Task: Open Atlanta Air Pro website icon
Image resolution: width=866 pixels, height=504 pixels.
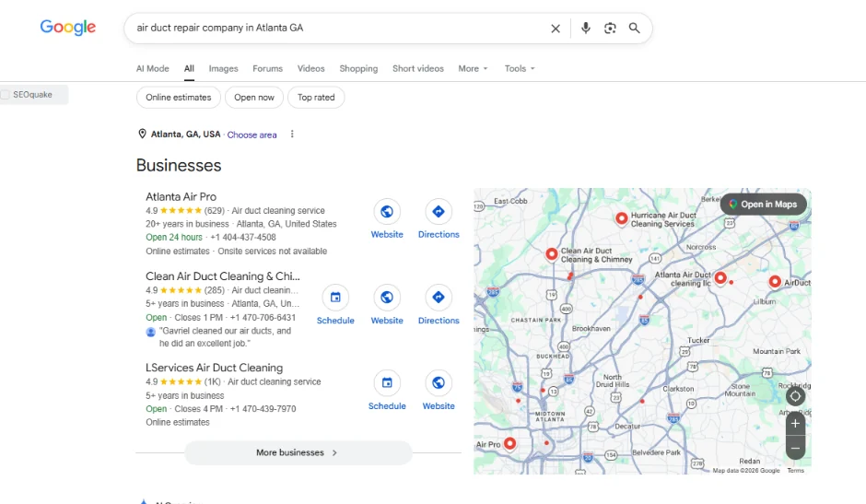Action: click(387, 212)
